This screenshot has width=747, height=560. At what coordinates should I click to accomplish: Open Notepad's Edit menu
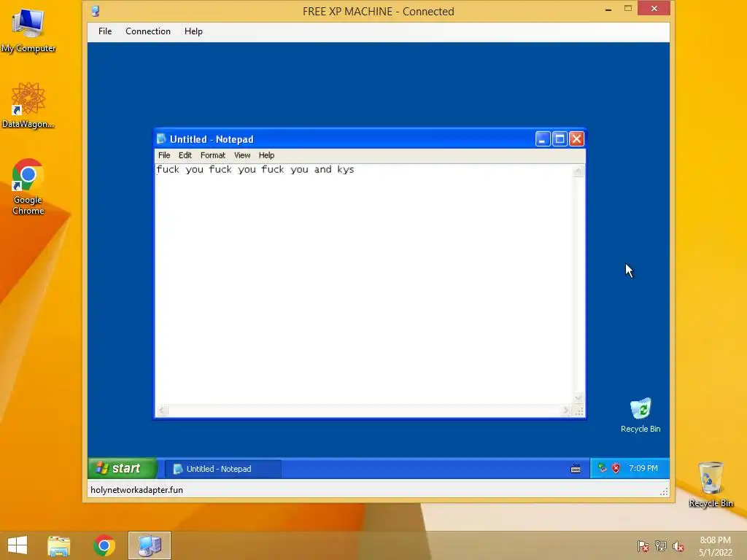point(185,155)
